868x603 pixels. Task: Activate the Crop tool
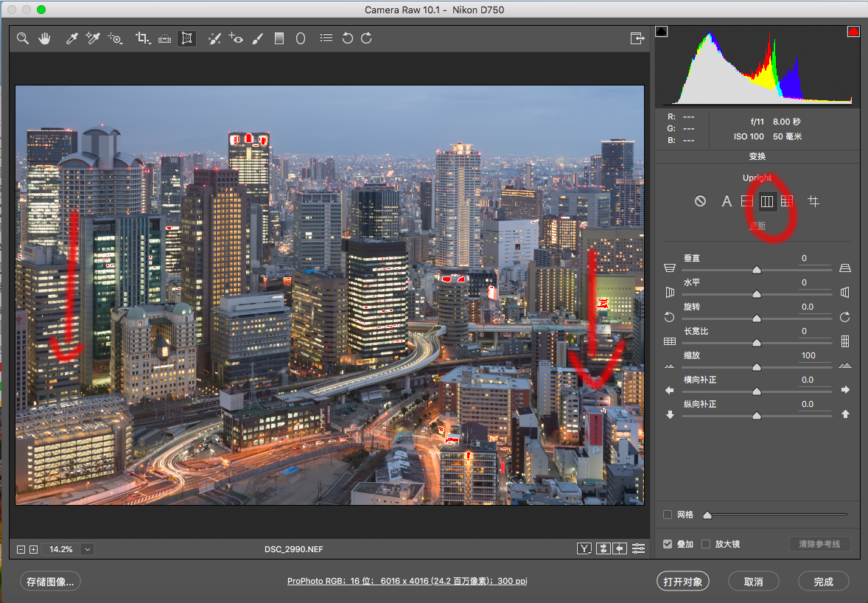(x=142, y=38)
